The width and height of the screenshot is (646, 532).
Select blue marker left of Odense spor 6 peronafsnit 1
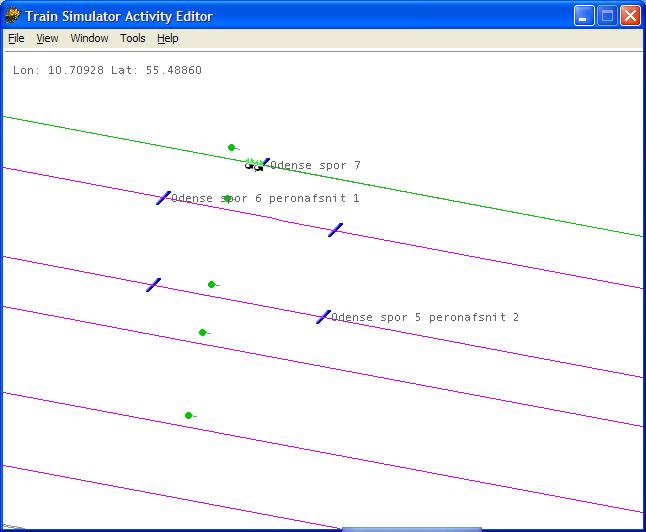point(163,198)
